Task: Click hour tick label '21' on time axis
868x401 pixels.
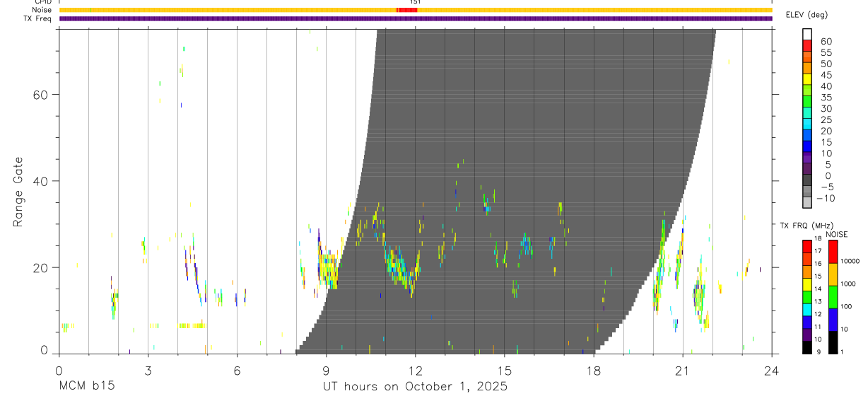Action: pos(683,370)
